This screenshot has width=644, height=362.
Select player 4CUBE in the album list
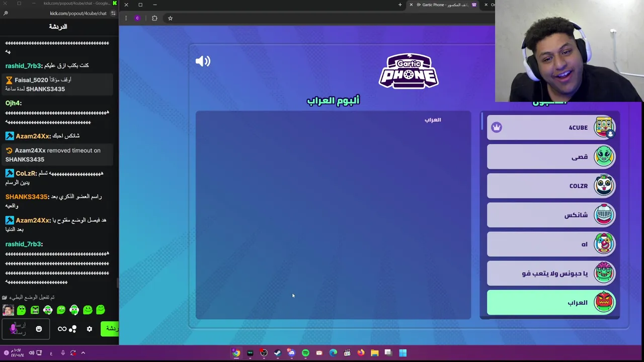551,128
